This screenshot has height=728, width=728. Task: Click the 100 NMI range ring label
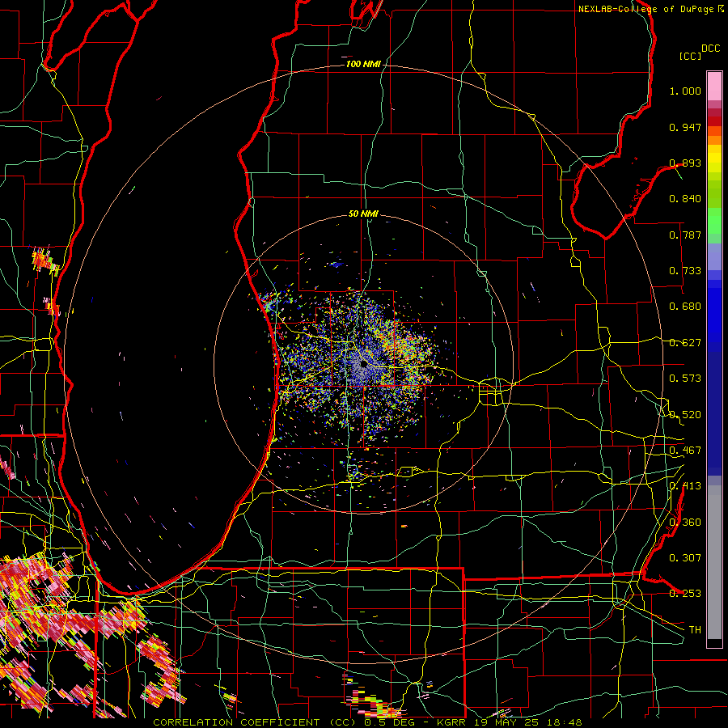(x=363, y=64)
